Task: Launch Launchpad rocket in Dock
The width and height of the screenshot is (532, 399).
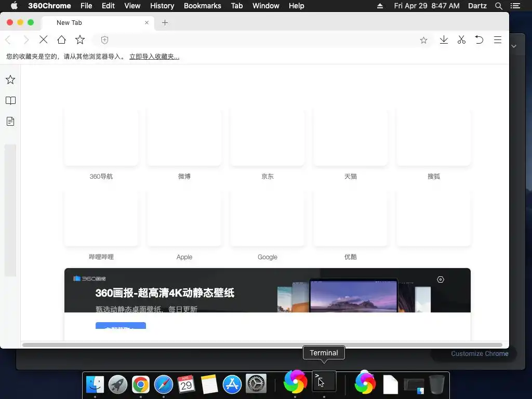Action: [118, 384]
